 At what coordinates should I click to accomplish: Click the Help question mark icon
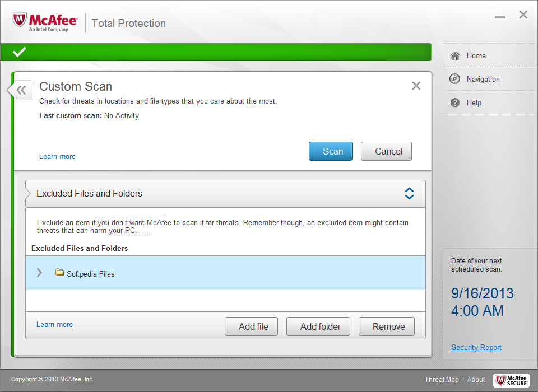point(454,102)
